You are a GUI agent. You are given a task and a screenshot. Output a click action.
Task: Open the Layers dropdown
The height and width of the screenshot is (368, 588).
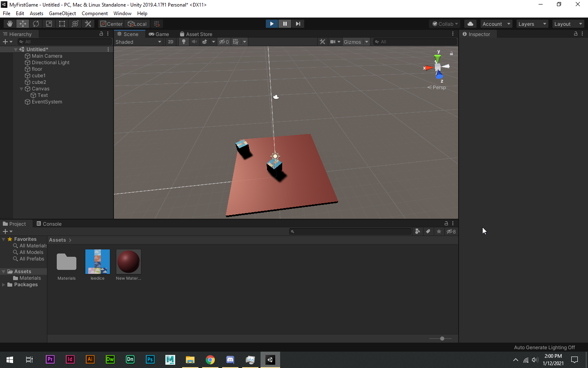click(532, 24)
